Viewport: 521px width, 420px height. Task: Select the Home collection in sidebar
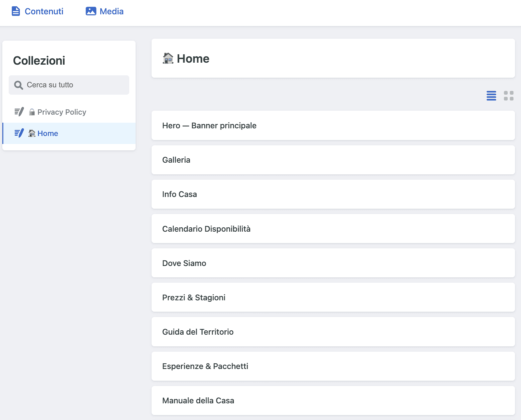69,133
